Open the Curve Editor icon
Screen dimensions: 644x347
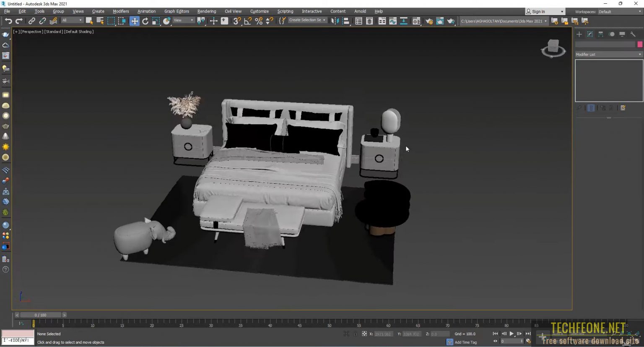coord(393,21)
